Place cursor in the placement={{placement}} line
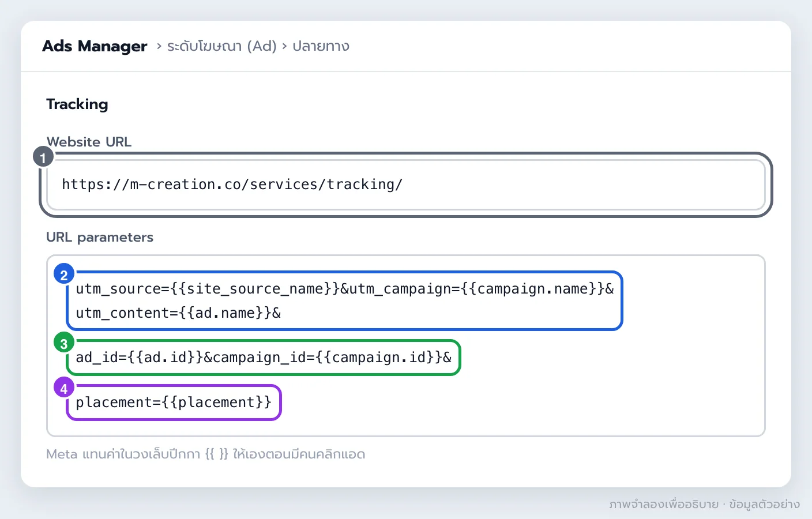812x519 pixels. click(174, 403)
